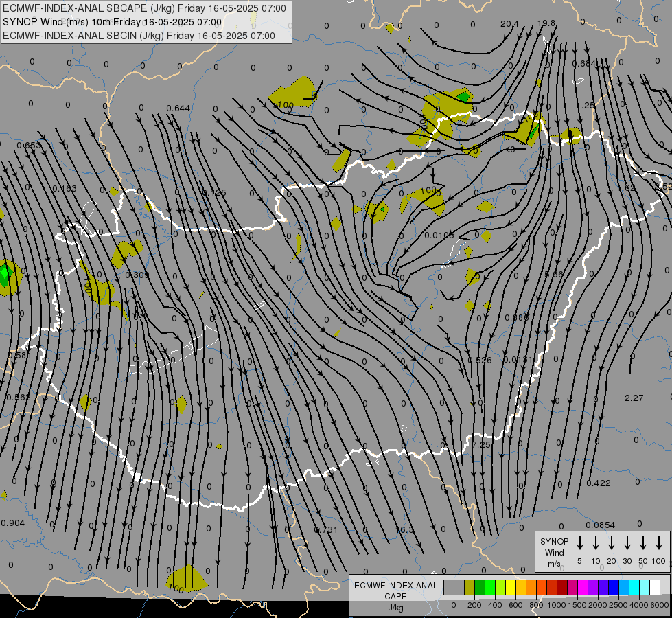This screenshot has width=672, height=618.
Task: Click the J/kg unit label
Action: point(395,608)
